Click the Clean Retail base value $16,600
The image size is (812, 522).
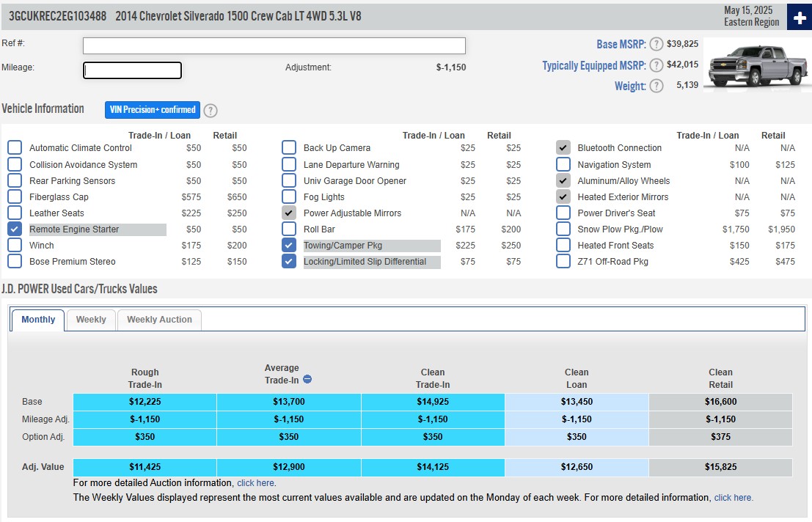(721, 402)
